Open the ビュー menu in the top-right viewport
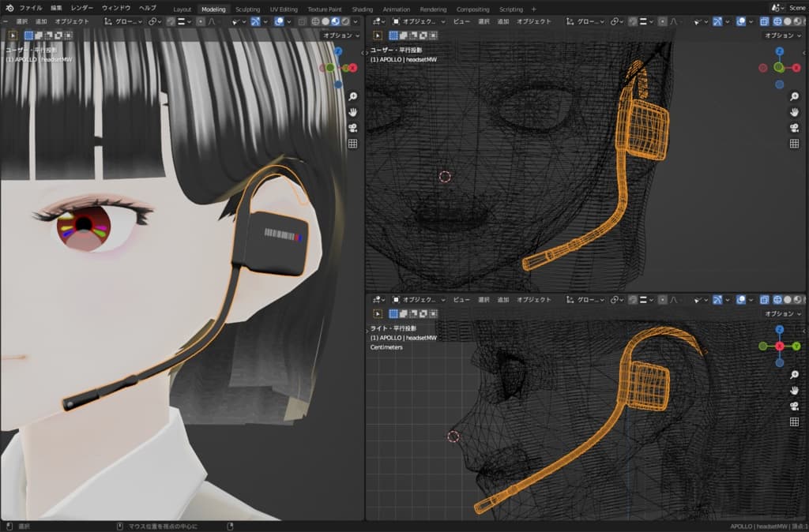The width and height of the screenshot is (809, 532). (461, 21)
